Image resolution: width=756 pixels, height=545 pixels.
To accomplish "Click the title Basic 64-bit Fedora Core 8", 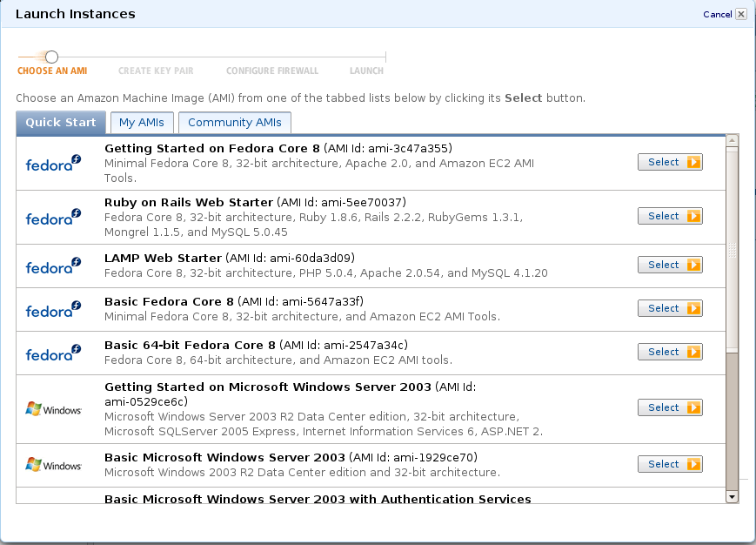I will pos(190,346).
